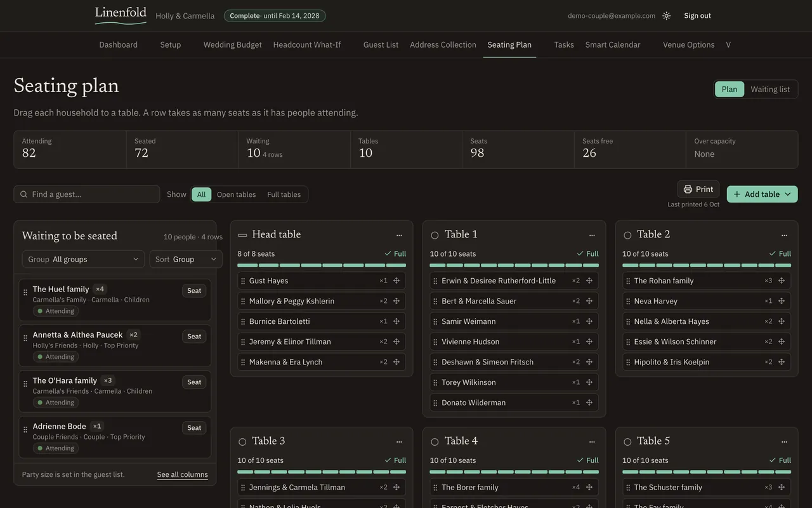The width and height of the screenshot is (812, 508).
Task: Click Seat button for Adrienne Bode
Action: click(x=194, y=428)
